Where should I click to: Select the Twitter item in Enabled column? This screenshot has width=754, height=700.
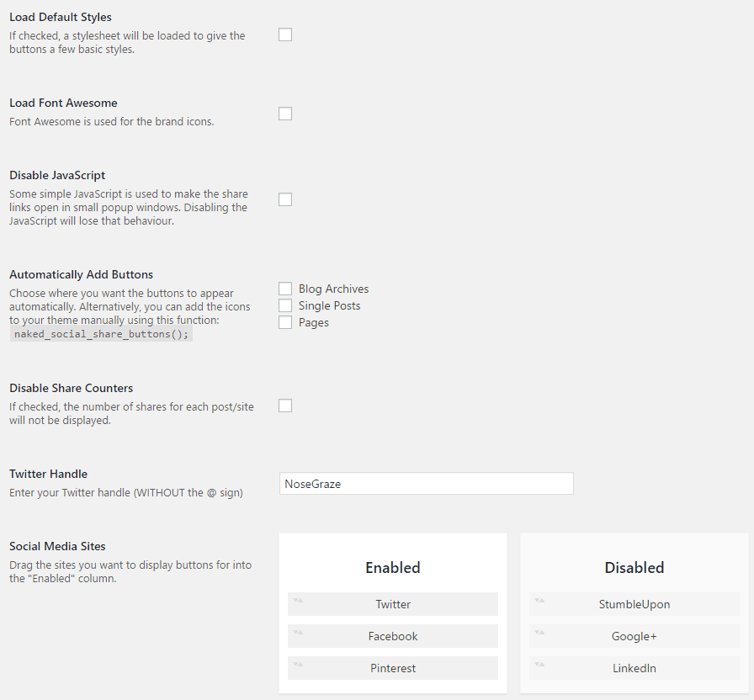[393, 604]
